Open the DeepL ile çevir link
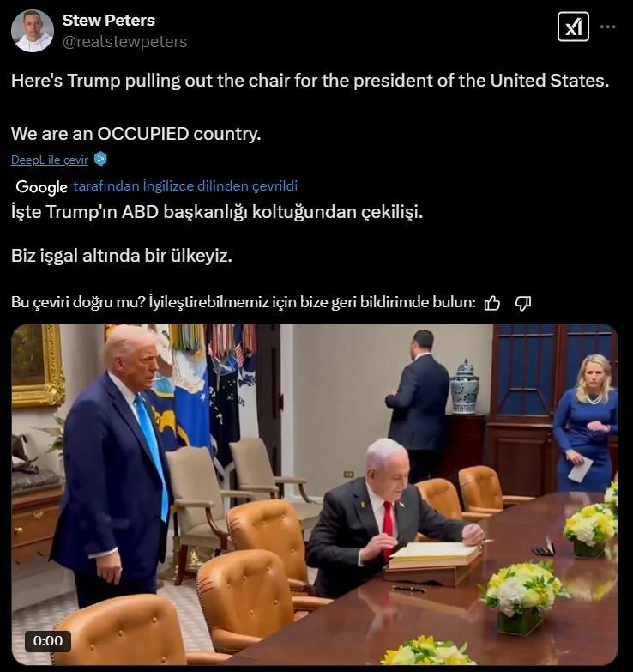The width and height of the screenshot is (633, 672). pyautogui.click(x=49, y=160)
